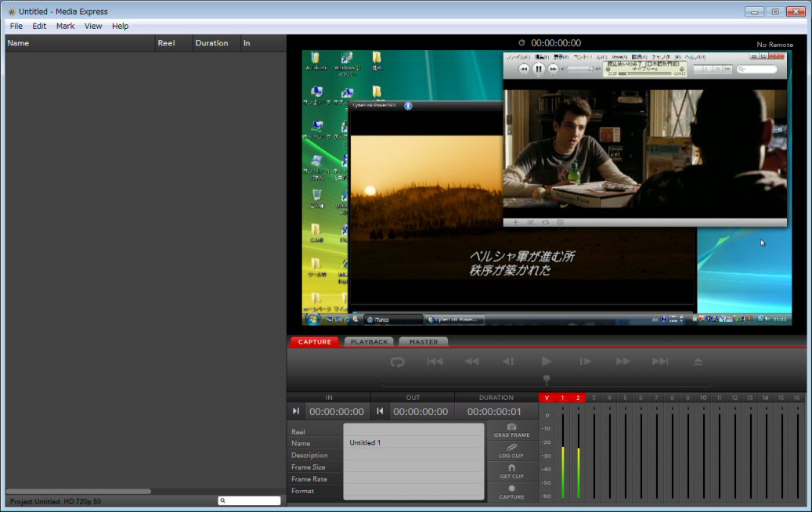Screen dimensions: 812x512
Task: Enable audio channel 5
Action: [625, 398]
